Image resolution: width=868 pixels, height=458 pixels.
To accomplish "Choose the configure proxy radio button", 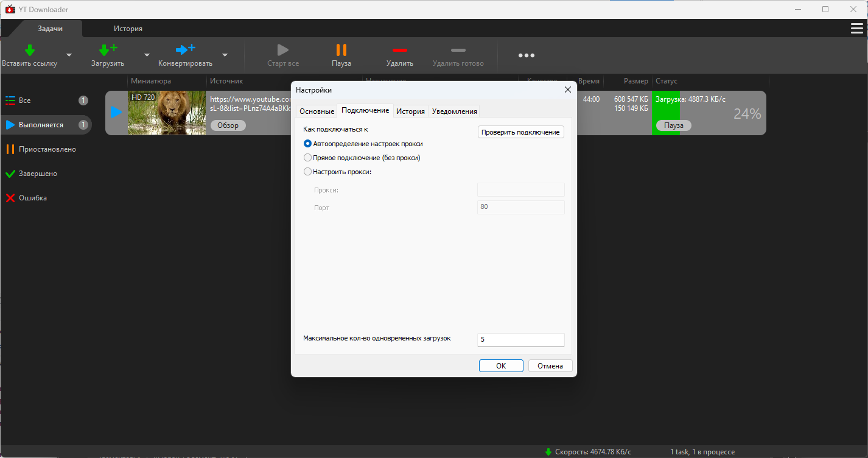I will click(x=307, y=172).
